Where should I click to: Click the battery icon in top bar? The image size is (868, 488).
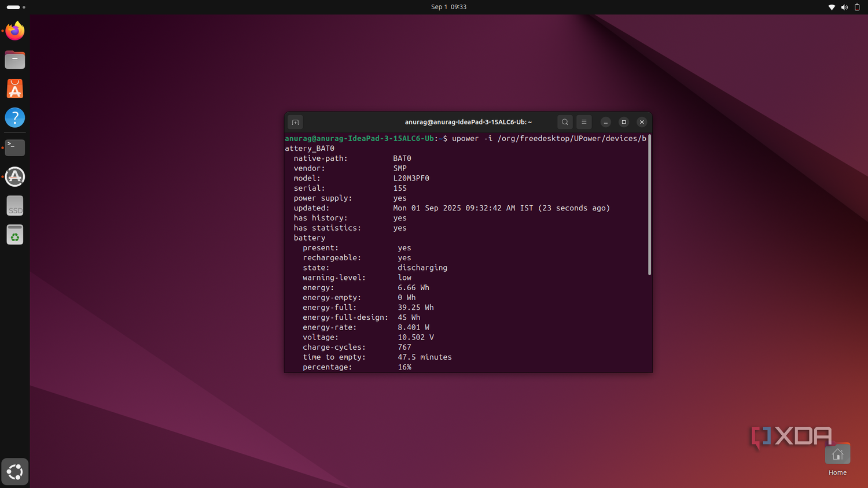click(857, 7)
